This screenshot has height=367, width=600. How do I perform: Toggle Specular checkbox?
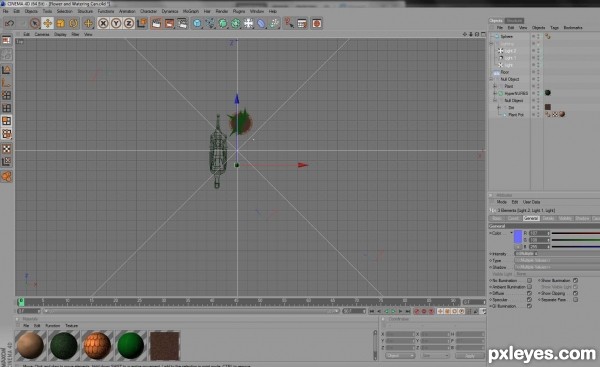[530, 300]
